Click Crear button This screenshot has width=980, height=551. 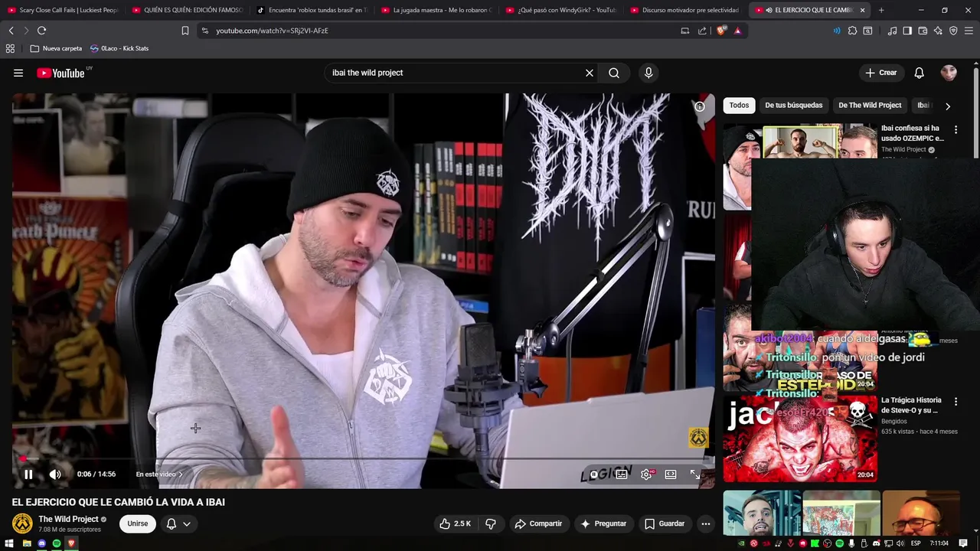pyautogui.click(x=880, y=73)
